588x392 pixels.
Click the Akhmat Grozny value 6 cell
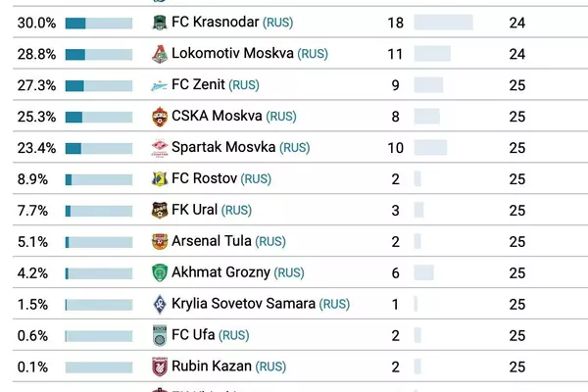[396, 272]
